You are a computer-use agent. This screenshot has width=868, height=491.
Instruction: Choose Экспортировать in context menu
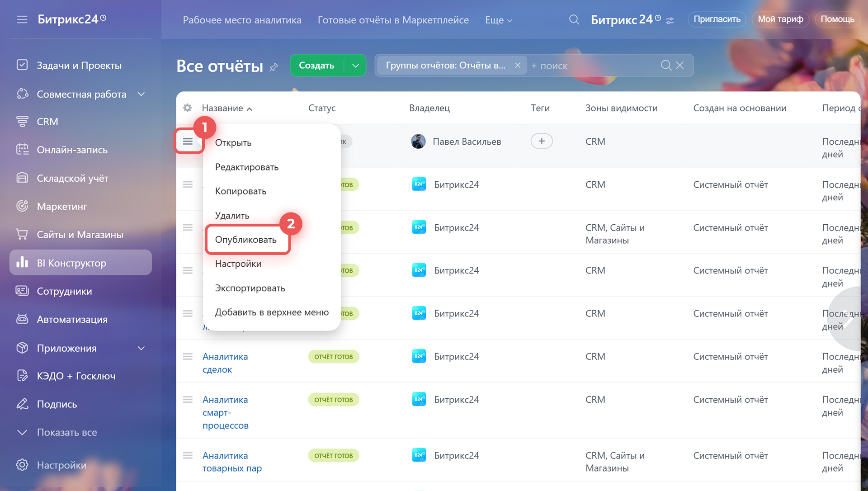tap(250, 288)
